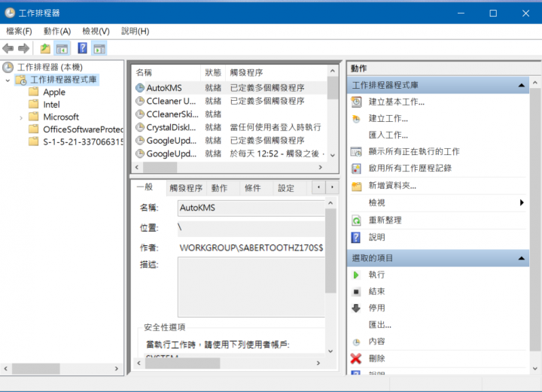Click detail pane horizontal scroll left arrow
542x392 pixels.
coord(139,363)
